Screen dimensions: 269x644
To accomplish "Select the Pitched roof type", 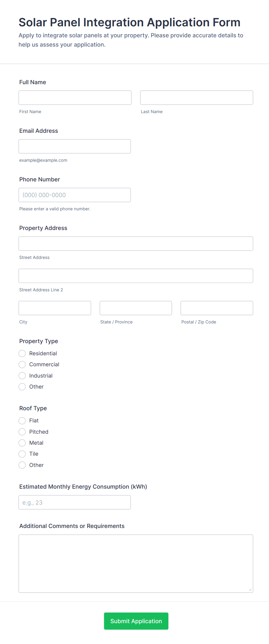I will click(x=22, y=432).
